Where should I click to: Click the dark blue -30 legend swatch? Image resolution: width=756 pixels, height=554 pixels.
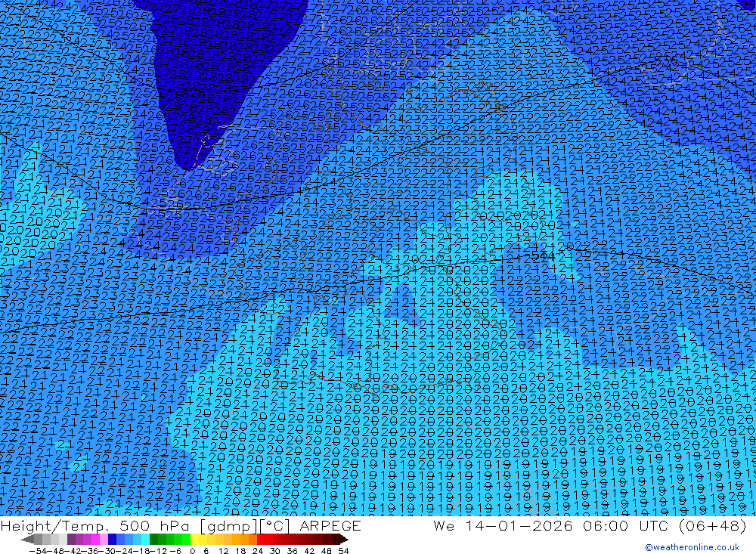pyautogui.click(x=113, y=539)
